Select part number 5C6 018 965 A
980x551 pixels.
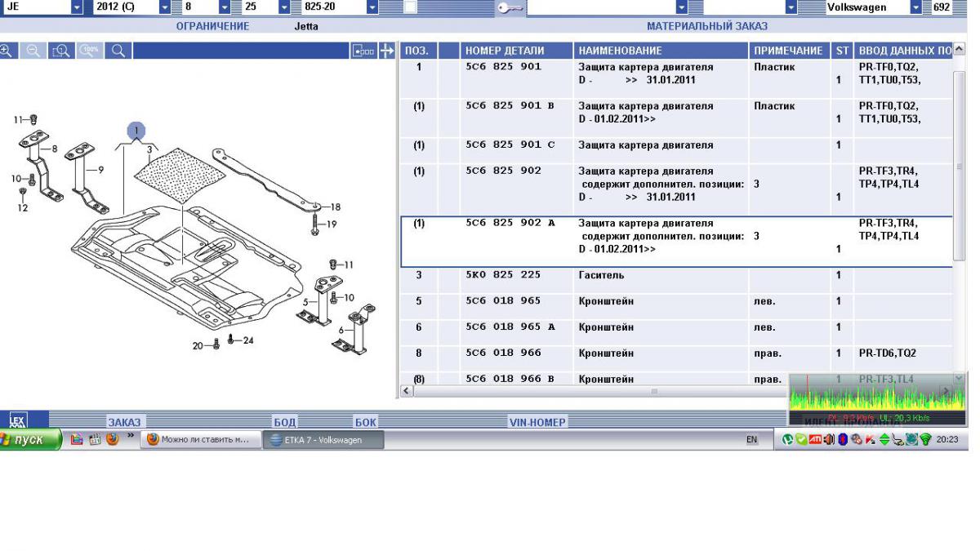point(510,327)
